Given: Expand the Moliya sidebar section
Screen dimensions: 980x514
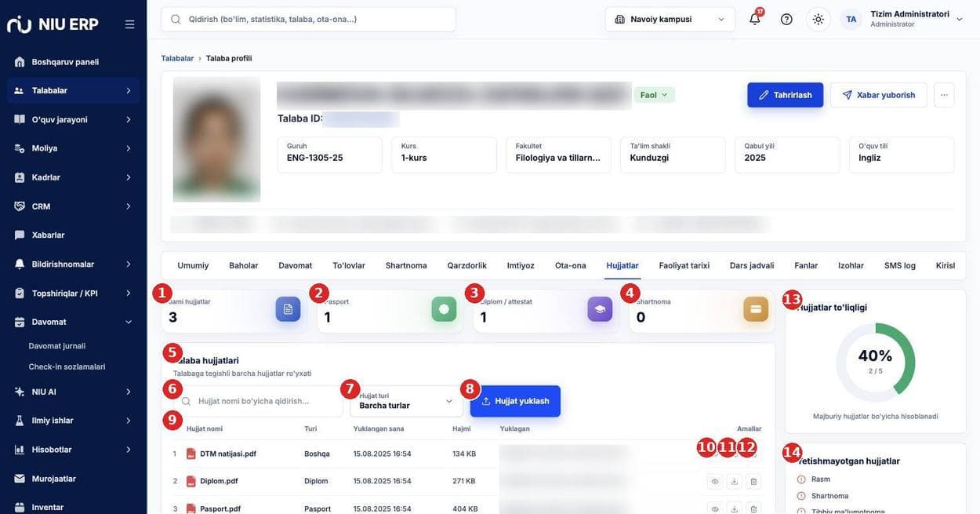Looking at the screenshot, I should (74, 148).
